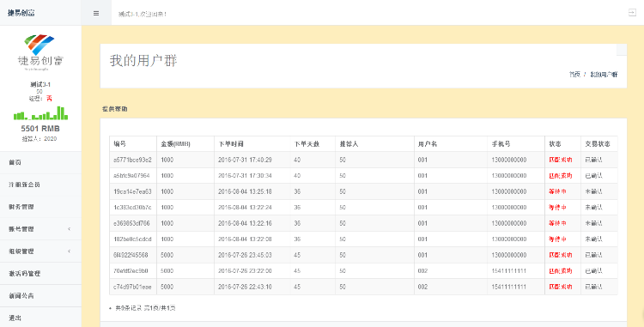The image size is (644, 327).
Task: Click the logout icon in top-right header
Action: click(632, 13)
